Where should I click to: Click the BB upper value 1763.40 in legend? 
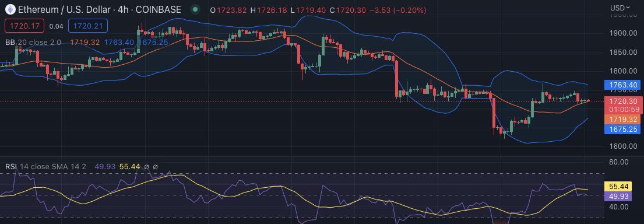pos(119,42)
